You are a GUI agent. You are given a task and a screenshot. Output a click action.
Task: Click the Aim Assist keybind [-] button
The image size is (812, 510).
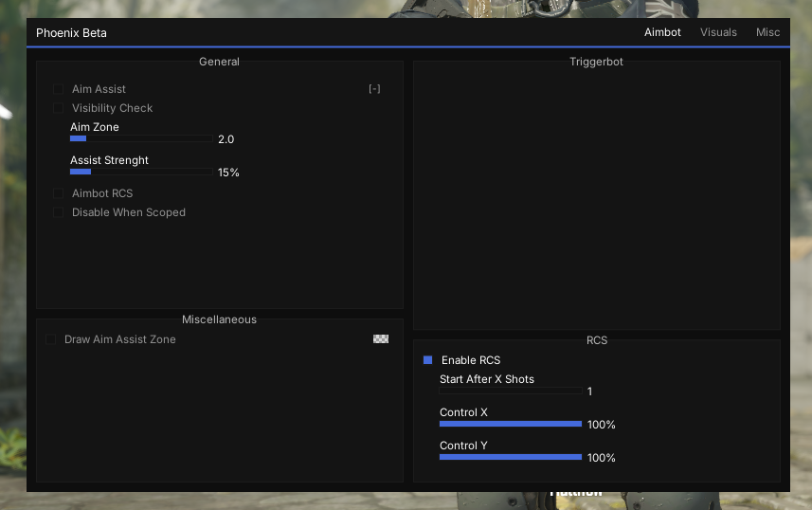(x=374, y=89)
